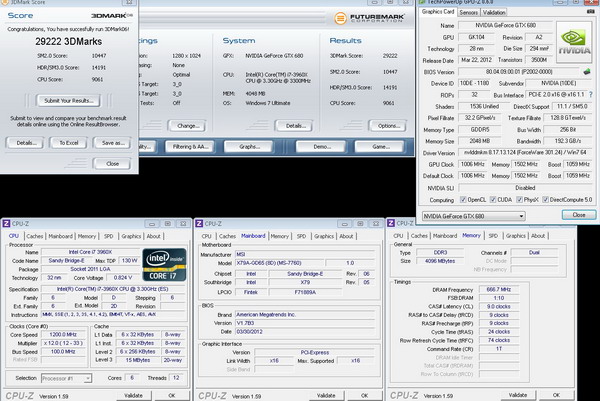Click the Core Speed value 1200.0 MHz
Image resolution: width=600 pixels, height=401 pixels.
point(63,334)
